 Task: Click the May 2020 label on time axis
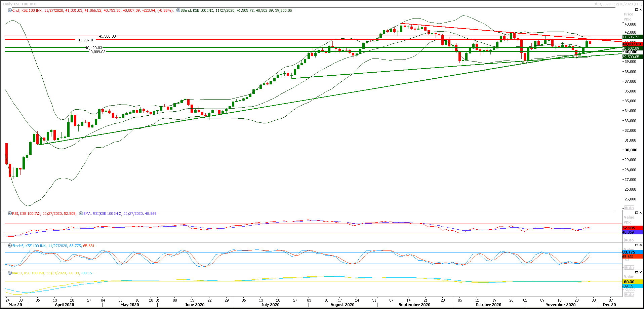click(130, 305)
